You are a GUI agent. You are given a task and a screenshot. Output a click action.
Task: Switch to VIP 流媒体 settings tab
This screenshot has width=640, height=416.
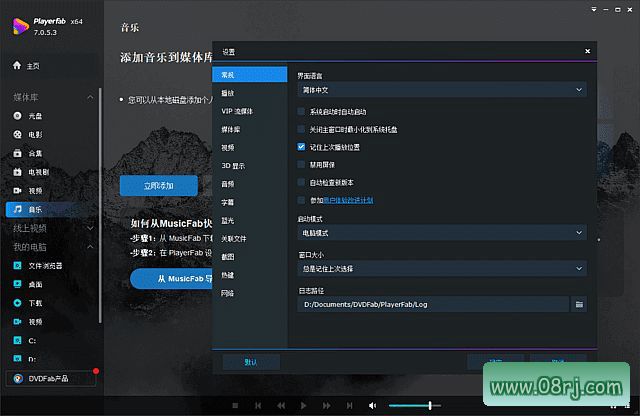[250, 111]
